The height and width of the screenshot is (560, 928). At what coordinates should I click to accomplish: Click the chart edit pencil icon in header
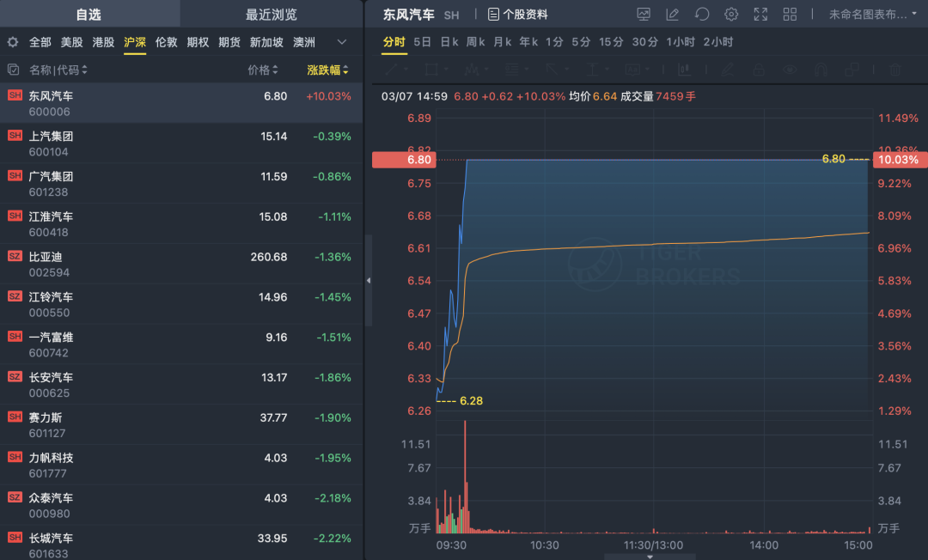coord(672,15)
